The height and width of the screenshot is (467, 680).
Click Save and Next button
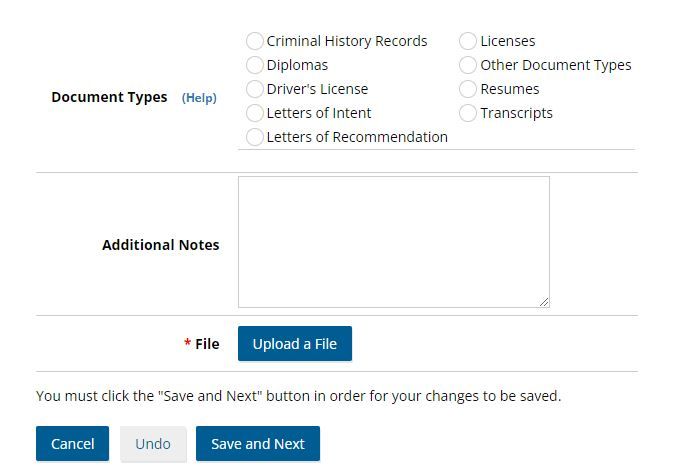(258, 444)
